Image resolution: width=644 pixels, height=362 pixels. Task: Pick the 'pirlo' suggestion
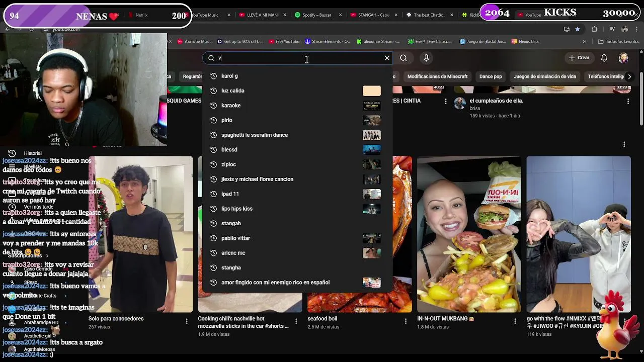(297, 120)
